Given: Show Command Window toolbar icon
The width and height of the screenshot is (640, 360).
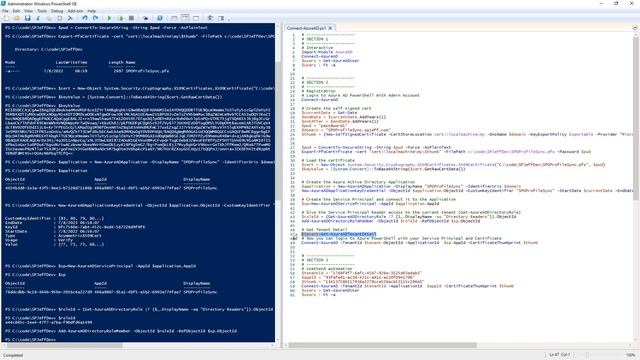Looking at the screenshot, I should pos(210,18).
